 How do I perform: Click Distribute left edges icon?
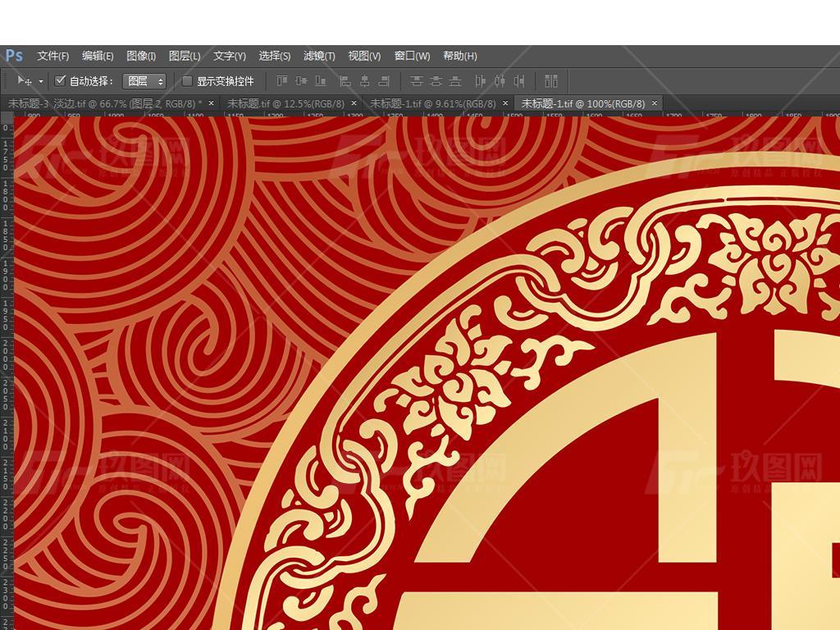tap(481, 81)
